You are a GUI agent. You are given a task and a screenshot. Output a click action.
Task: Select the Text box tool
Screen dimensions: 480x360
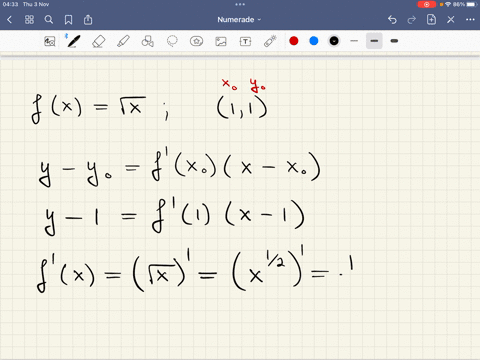(245, 41)
